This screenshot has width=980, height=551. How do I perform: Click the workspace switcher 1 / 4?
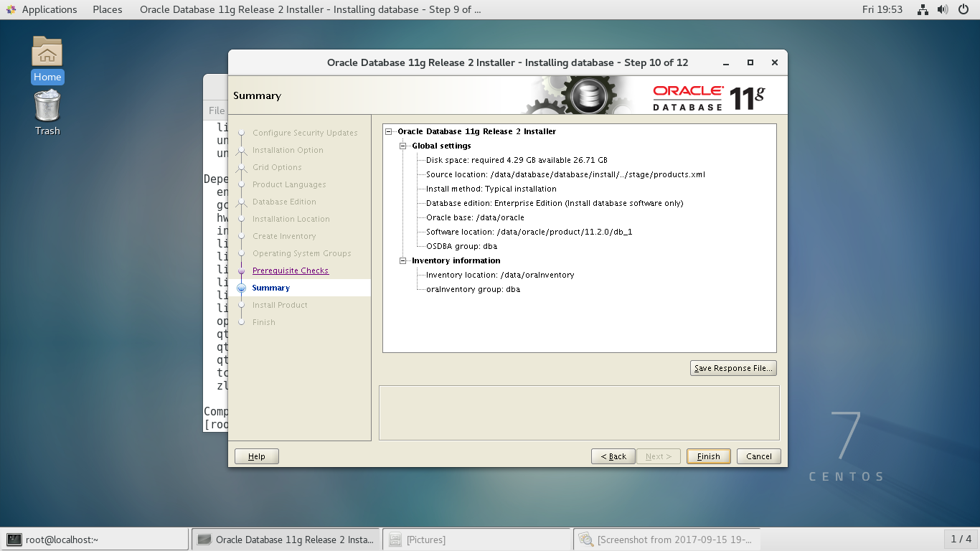(961, 539)
